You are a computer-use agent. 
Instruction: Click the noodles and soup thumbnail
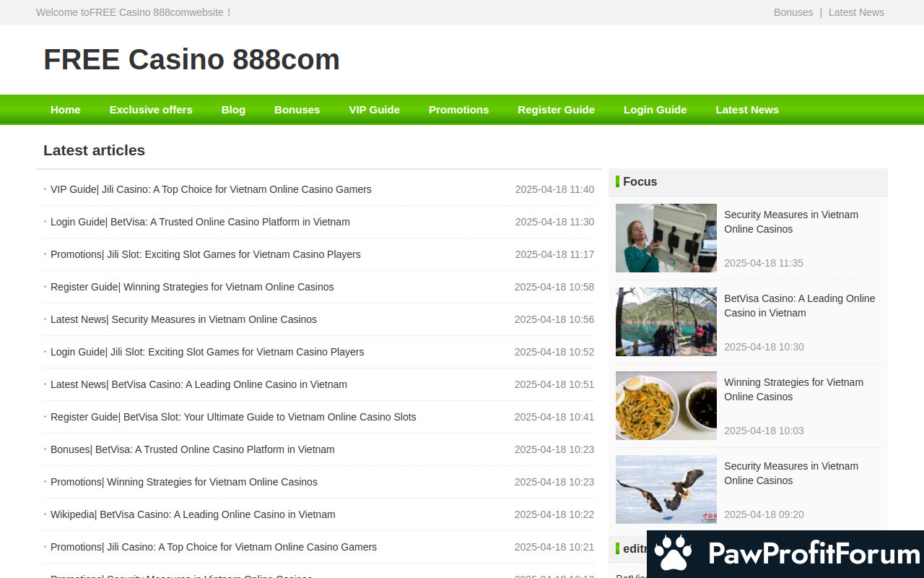coord(666,405)
